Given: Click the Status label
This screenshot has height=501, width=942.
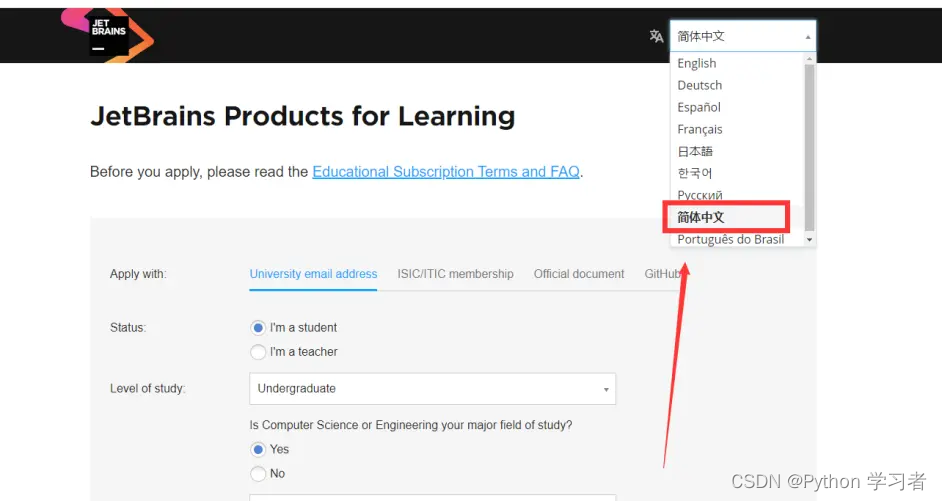Looking at the screenshot, I should pos(128,327).
